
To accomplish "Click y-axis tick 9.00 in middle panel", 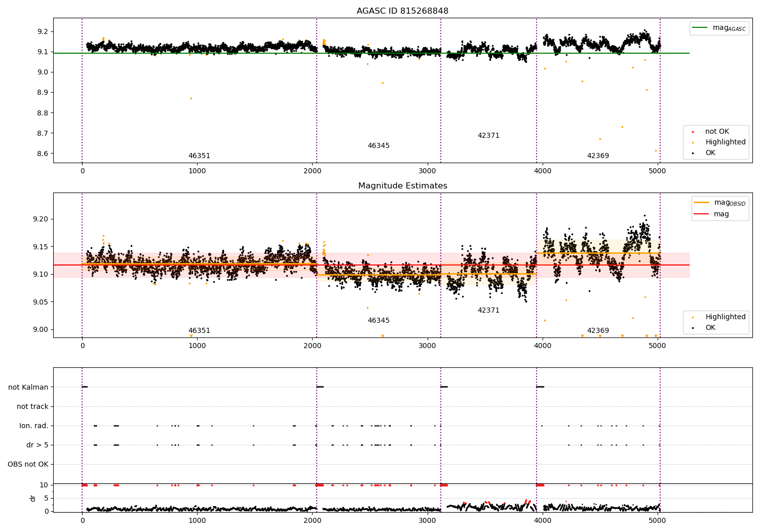I will pyautogui.click(x=41, y=330).
